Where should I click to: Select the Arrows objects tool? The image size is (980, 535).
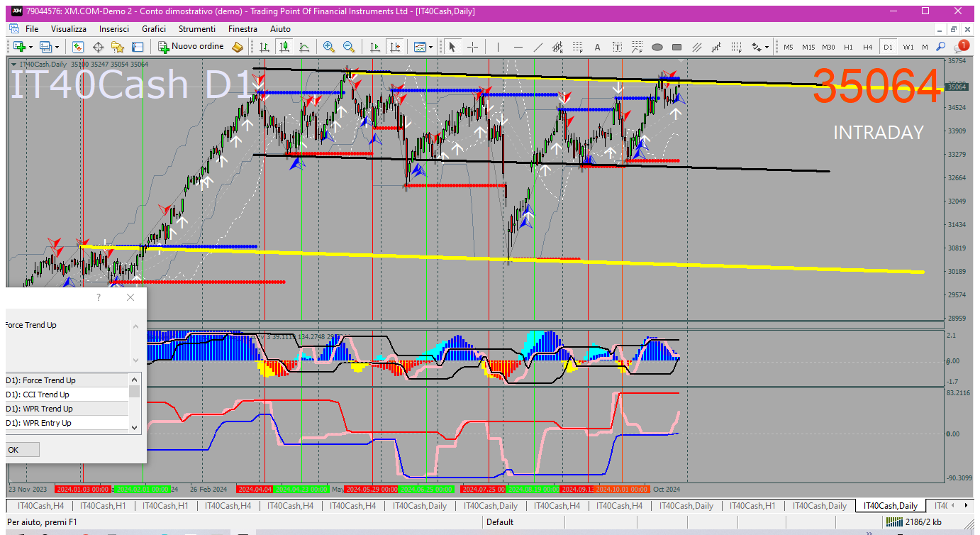tap(757, 47)
